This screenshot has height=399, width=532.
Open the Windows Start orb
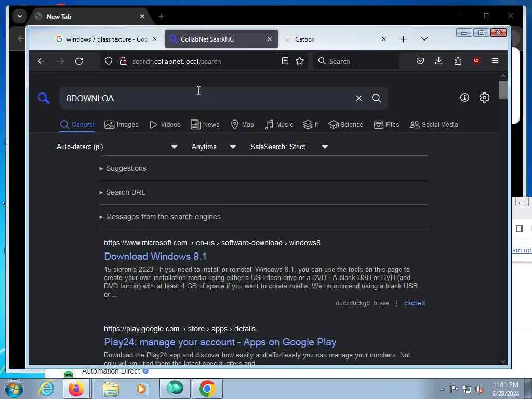pyautogui.click(x=14, y=389)
